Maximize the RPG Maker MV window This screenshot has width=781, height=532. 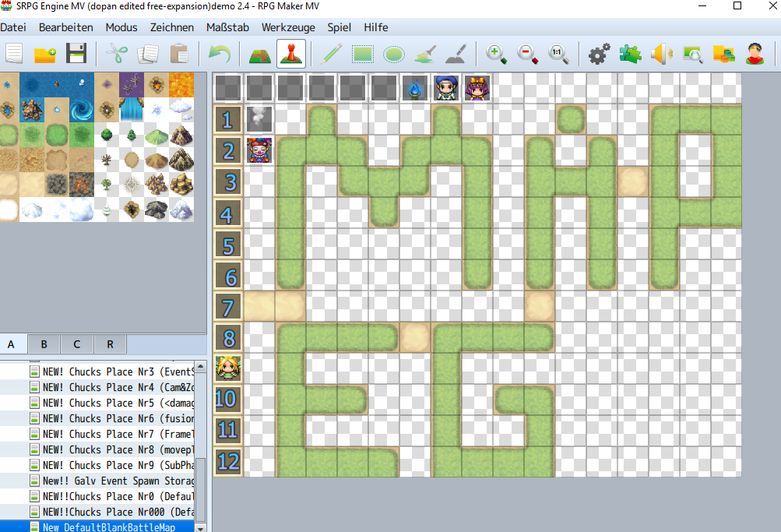(737, 6)
